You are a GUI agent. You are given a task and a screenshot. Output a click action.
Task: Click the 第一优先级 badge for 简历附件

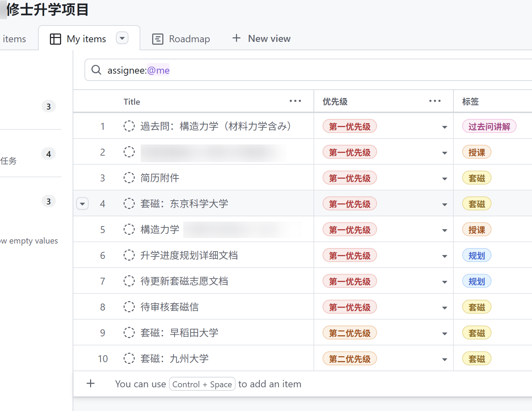coord(349,178)
